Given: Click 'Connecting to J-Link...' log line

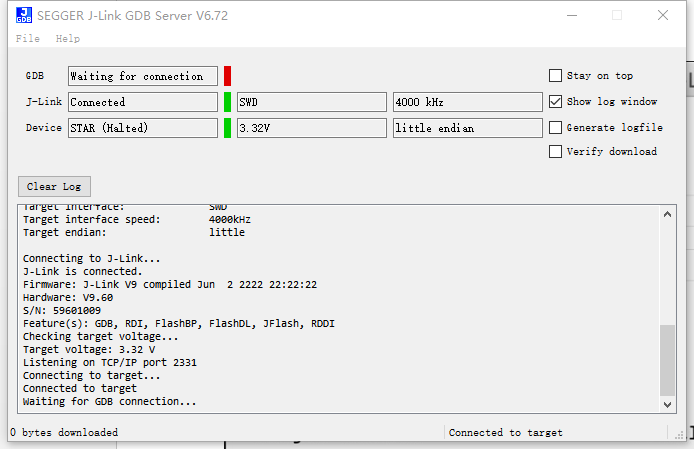Looking at the screenshot, I should pyautogui.click(x=92, y=259).
